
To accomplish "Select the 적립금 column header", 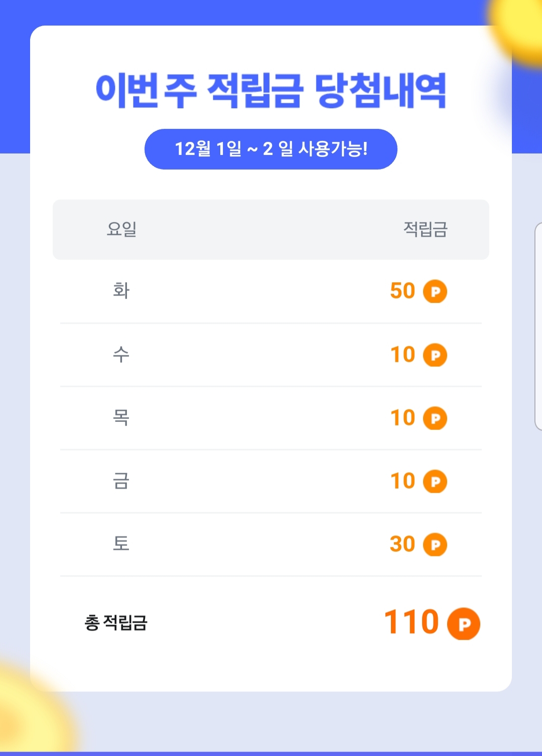I will click(425, 229).
